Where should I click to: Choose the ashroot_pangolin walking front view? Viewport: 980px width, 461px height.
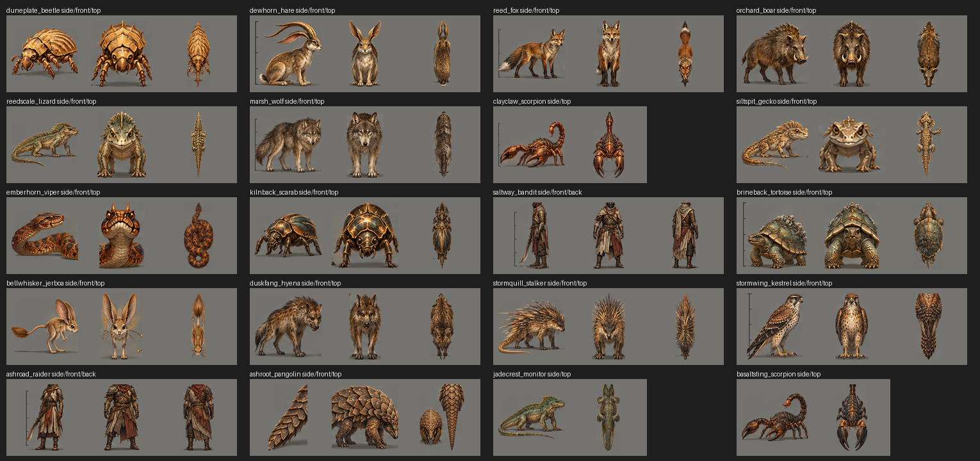(x=365, y=417)
